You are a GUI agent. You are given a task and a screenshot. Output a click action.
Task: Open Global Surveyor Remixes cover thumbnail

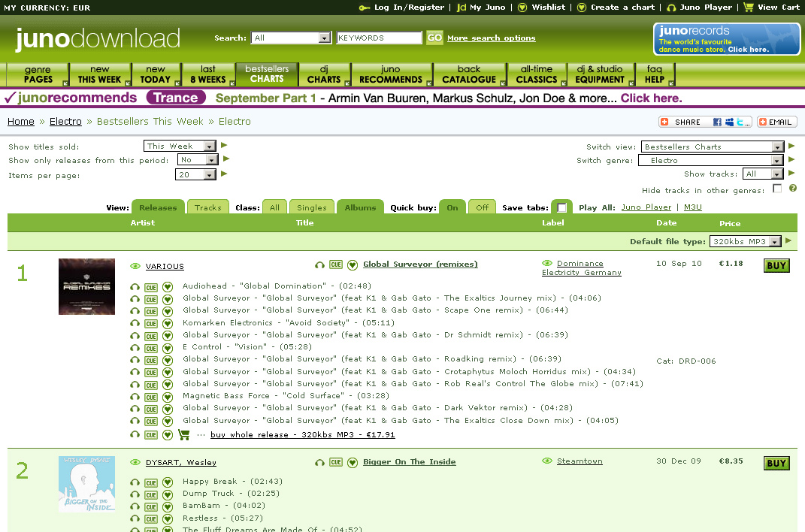[86, 286]
